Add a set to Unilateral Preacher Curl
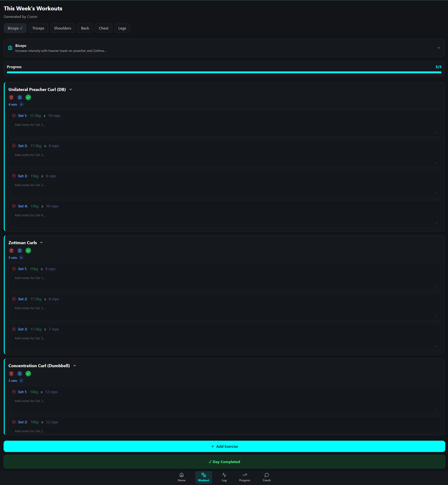This screenshot has height=485, width=448. tap(21, 104)
